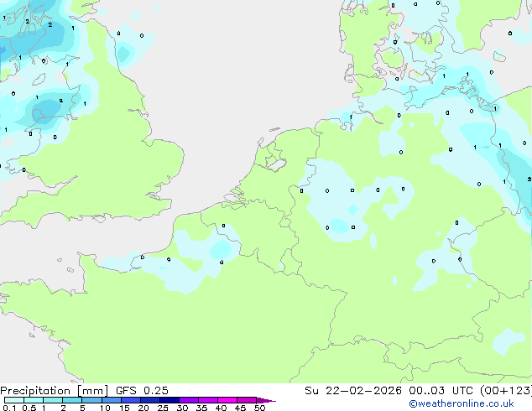Select the "00..03 UTC" time label
Image resolution: width=532 pixels, height=411 pixels.
point(440,391)
